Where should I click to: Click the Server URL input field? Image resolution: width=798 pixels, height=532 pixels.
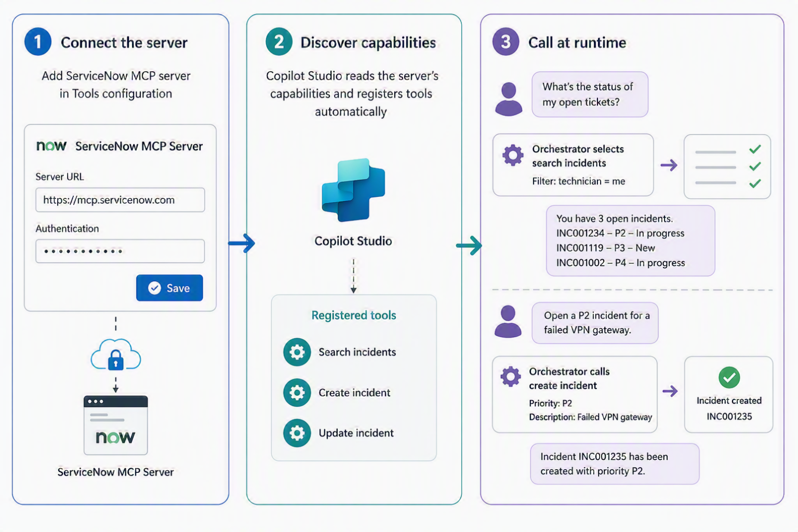(x=120, y=200)
